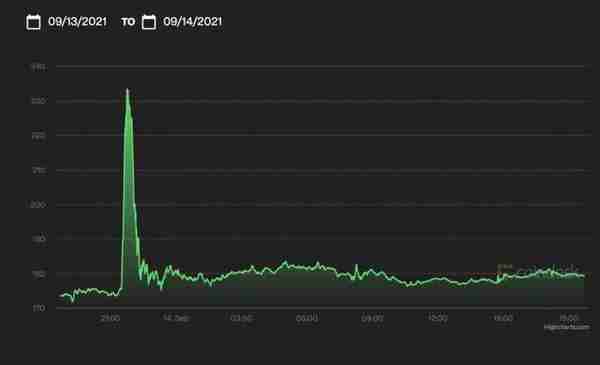The image size is (600, 365).
Task: Select the 170 y-axis label at bottom
Action: point(39,308)
